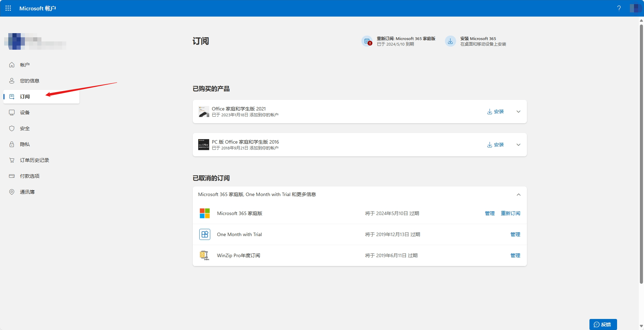Open 订单历史记录 in the sidebar

(41, 160)
